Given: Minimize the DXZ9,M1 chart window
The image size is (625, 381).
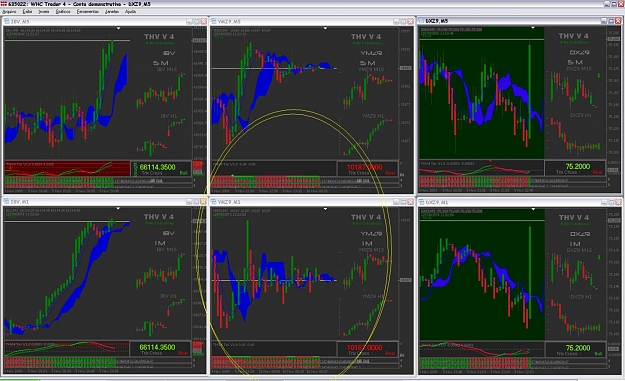Looking at the screenshot, I should click(x=604, y=202).
